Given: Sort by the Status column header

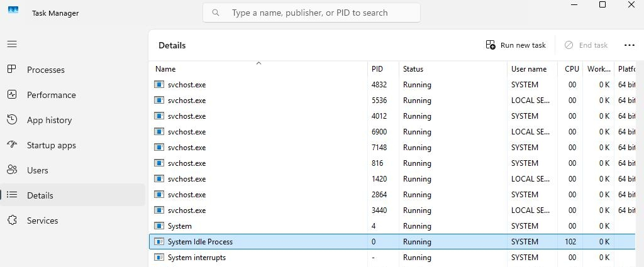Looking at the screenshot, I should point(453,69).
